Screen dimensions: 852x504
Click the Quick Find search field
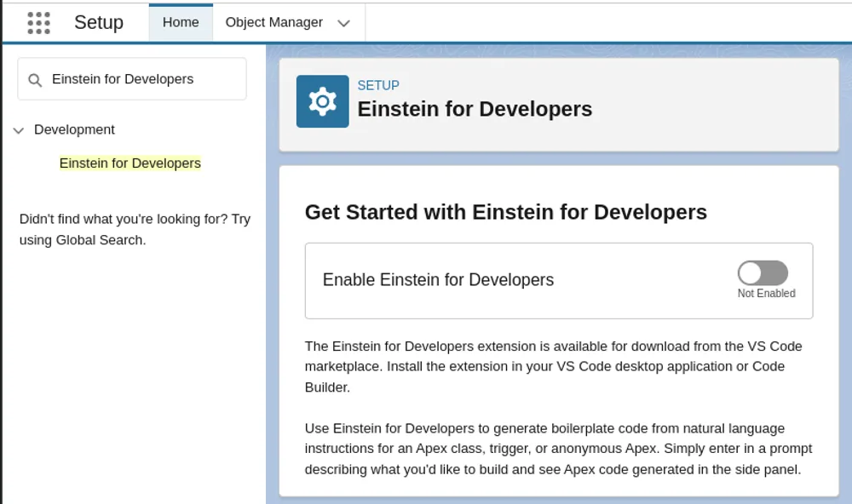132,79
